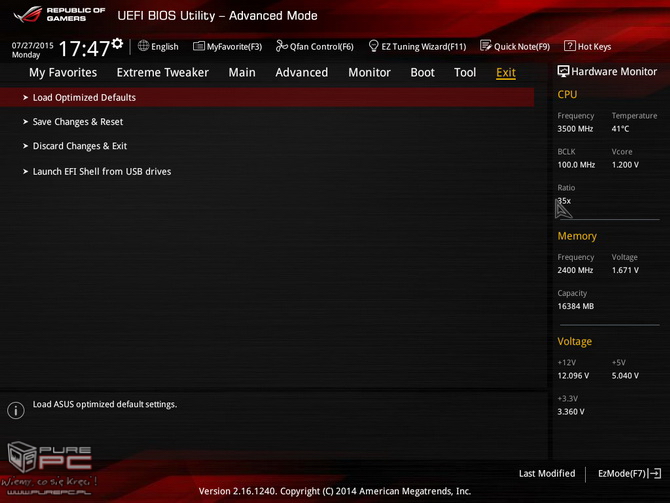This screenshot has height=503, width=670.
Task: Click the BIOS version copyright text
Action: (x=335, y=491)
